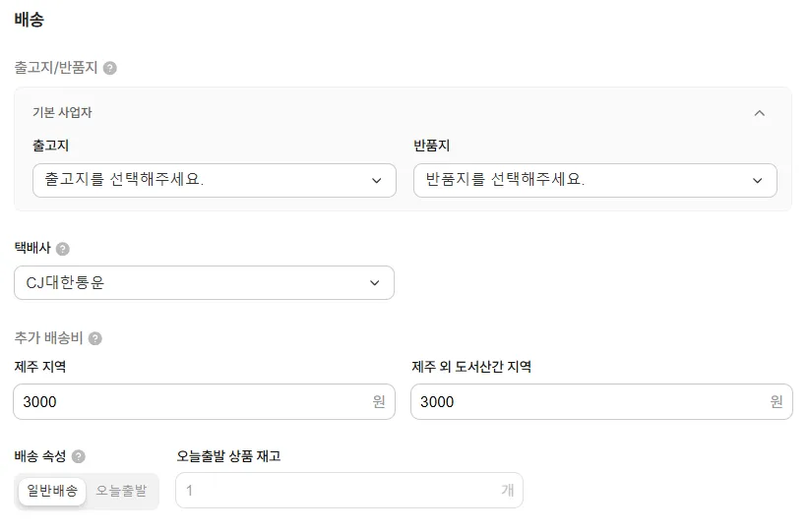
Task: Click chevron arrow of CJ대한통운 selector
Action: (x=375, y=283)
